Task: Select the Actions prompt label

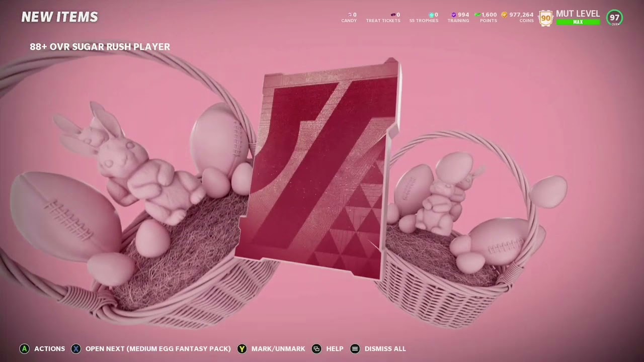Action: [x=49, y=348]
